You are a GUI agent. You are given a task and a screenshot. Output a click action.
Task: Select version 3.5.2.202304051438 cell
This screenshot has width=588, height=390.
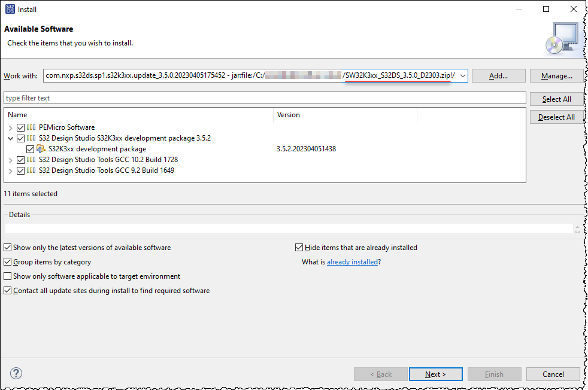[307, 149]
